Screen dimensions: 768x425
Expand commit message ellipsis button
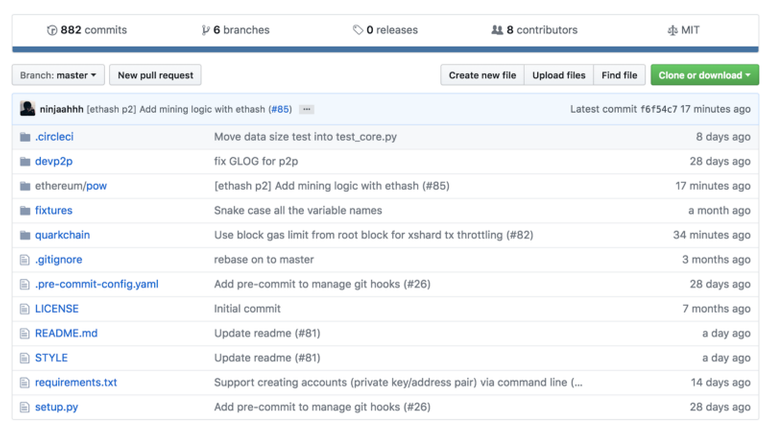pyautogui.click(x=307, y=109)
